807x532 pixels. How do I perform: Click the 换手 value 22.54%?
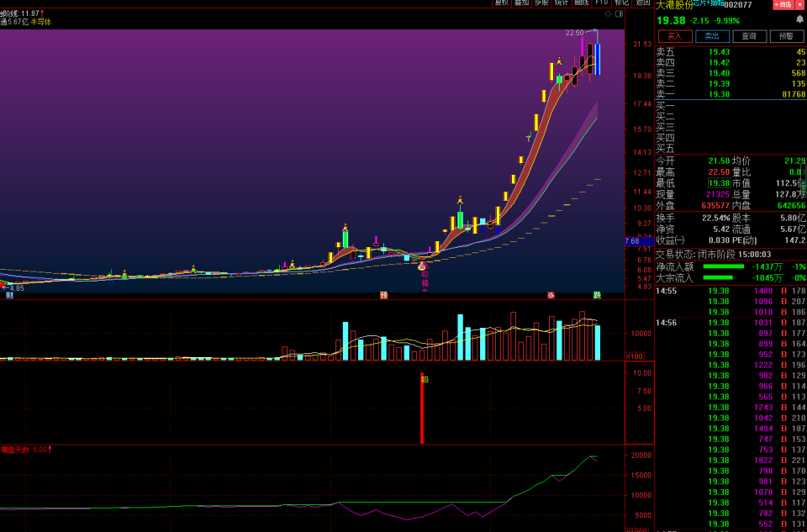coord(716,219)
